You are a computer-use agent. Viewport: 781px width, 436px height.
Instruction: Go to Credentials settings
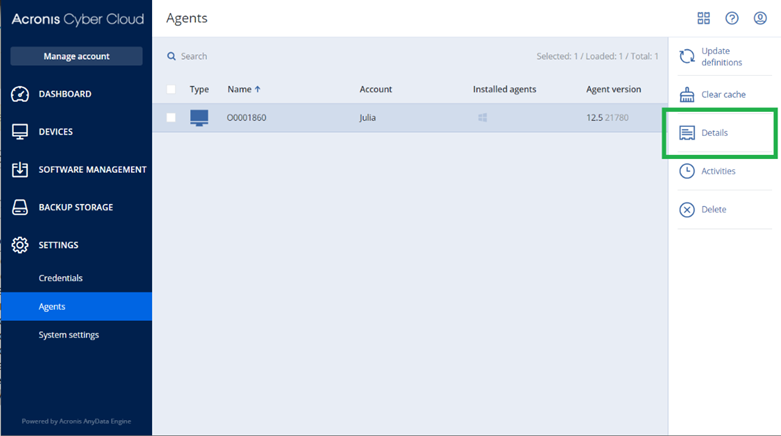[x=61, y=278]
